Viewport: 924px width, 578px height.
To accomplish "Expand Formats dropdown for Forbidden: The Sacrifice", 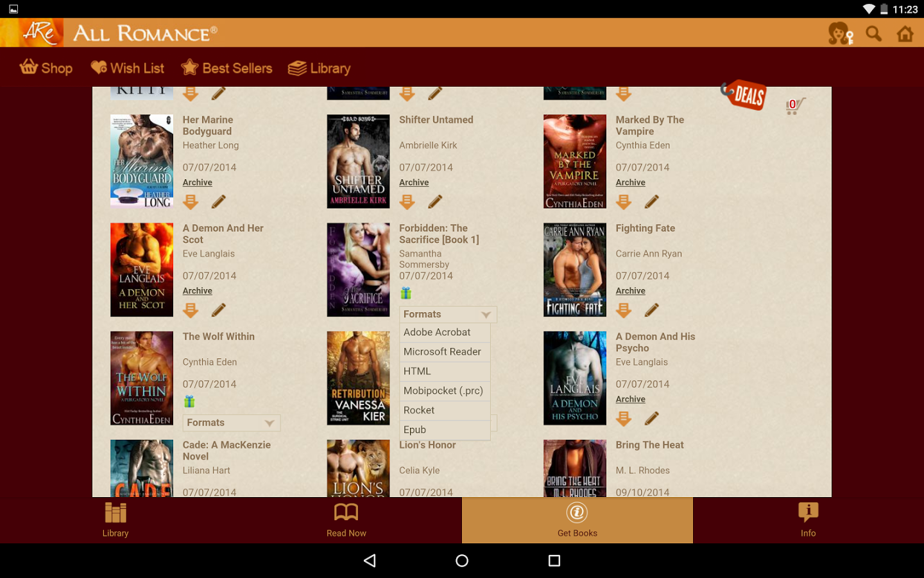I will (x=448, y=314).
